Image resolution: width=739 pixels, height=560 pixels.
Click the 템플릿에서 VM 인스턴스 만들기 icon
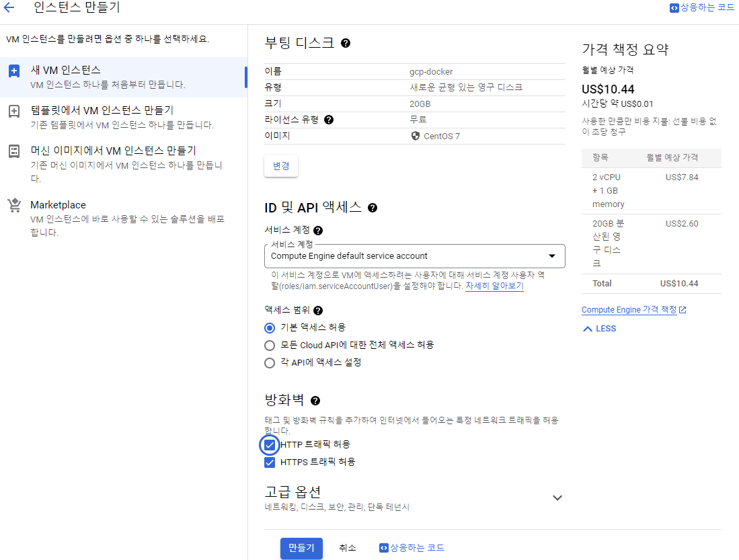(14, 112)
